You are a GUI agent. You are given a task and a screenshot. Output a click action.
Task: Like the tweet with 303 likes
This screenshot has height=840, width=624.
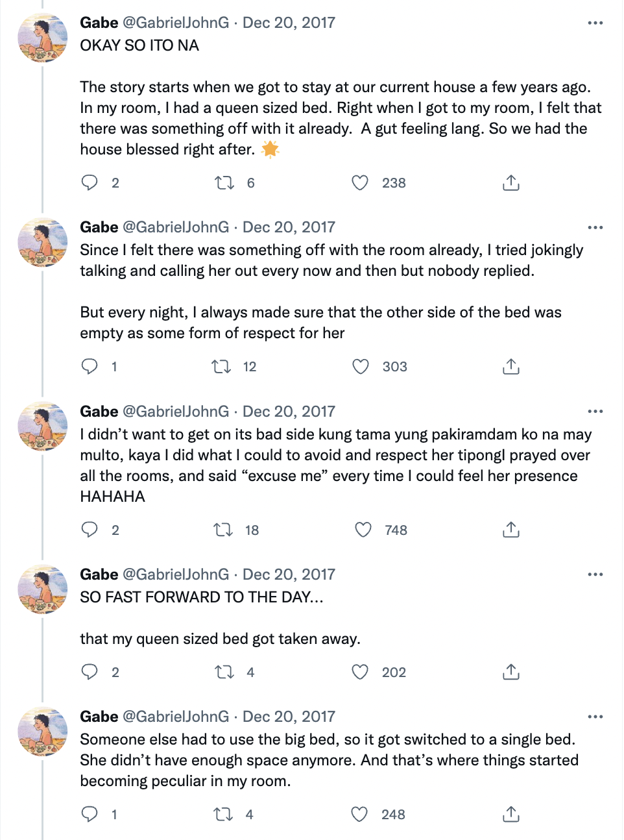361,367
